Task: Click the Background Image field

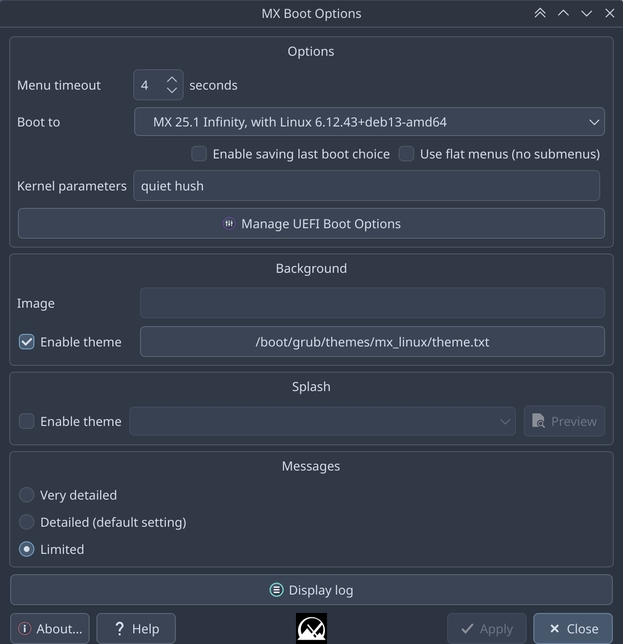Action: (x=372, y=303)
